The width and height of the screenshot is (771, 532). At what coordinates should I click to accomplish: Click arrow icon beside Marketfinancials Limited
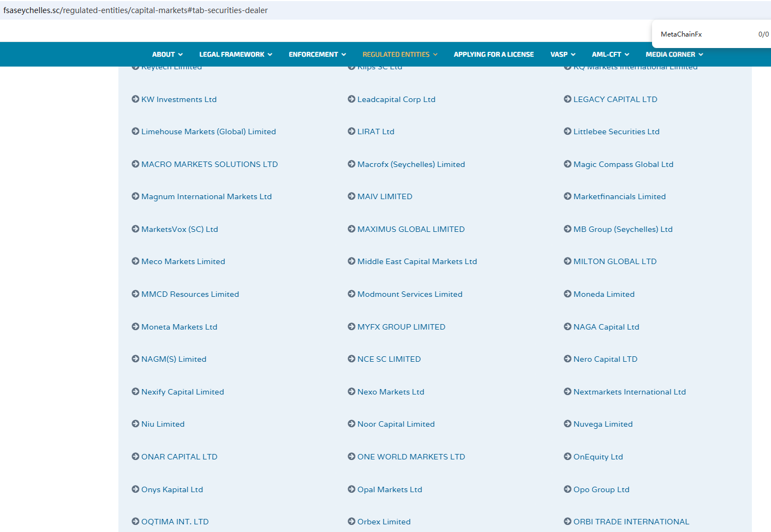(567, 196)
